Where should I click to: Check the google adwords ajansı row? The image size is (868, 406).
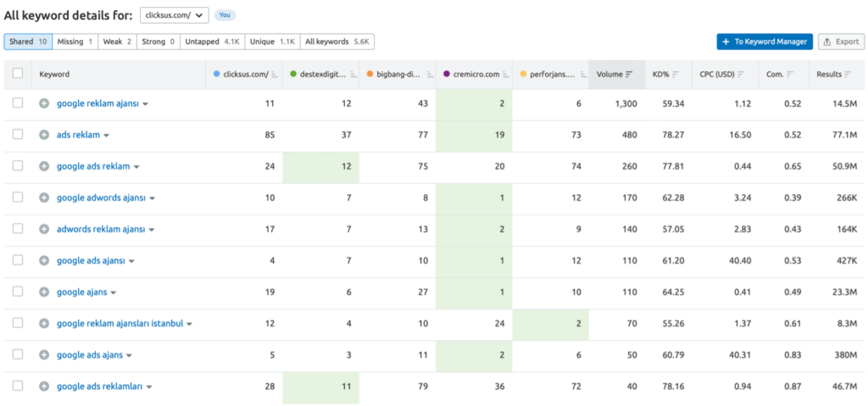click(18, 197)
